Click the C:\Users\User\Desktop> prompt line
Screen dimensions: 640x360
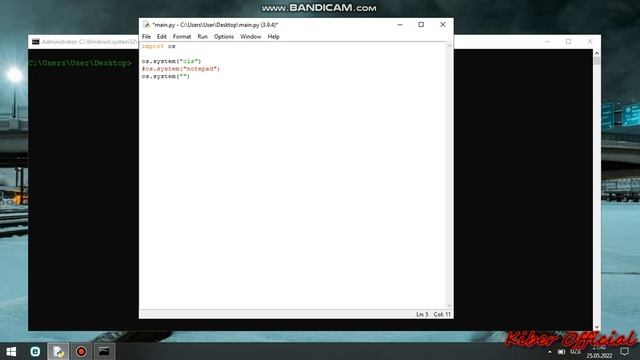(80, 63)
